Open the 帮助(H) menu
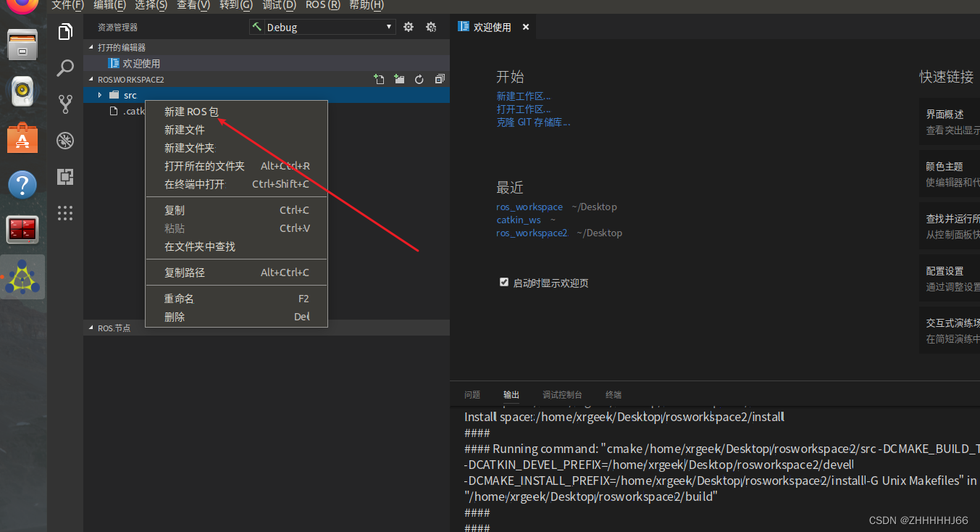 (x=367, y=5)
